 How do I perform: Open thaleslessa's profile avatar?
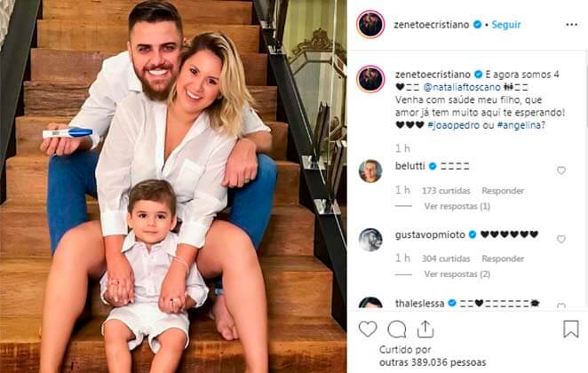[x=370, y=303]
